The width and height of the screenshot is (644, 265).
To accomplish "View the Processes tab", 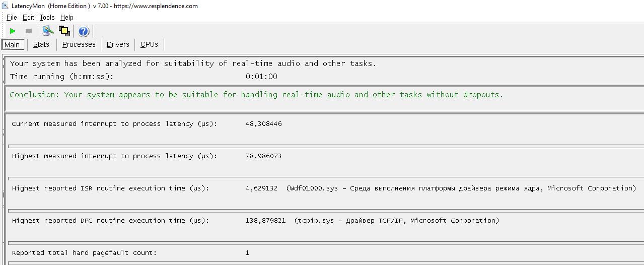I will pos(79,44).
